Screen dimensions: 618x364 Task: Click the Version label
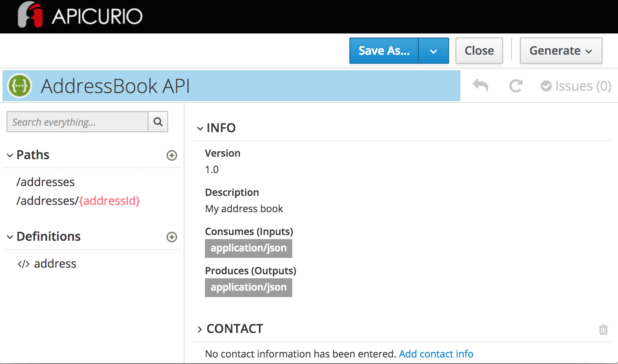coord(222,153)
